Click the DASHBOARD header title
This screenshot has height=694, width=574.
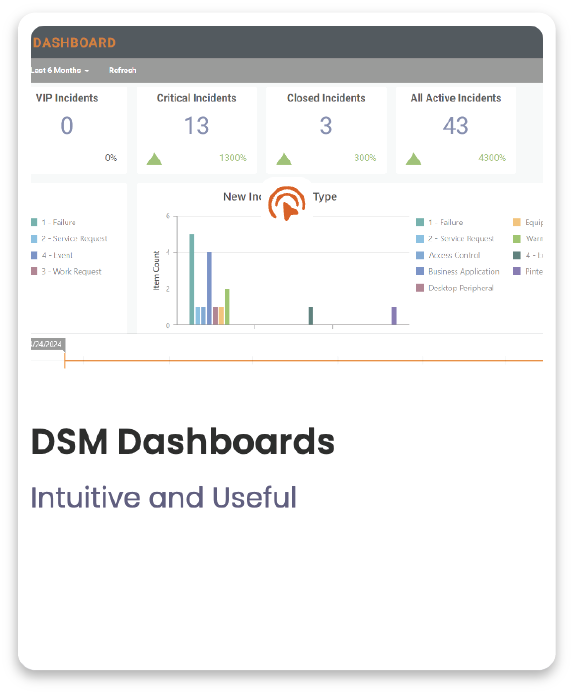[74, 42]
